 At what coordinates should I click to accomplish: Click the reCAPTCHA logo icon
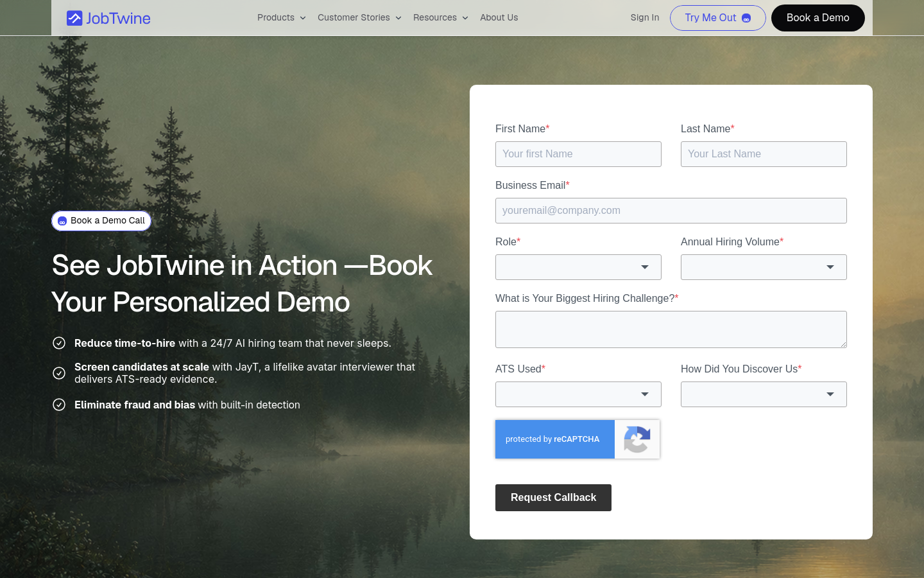[637, 439]
